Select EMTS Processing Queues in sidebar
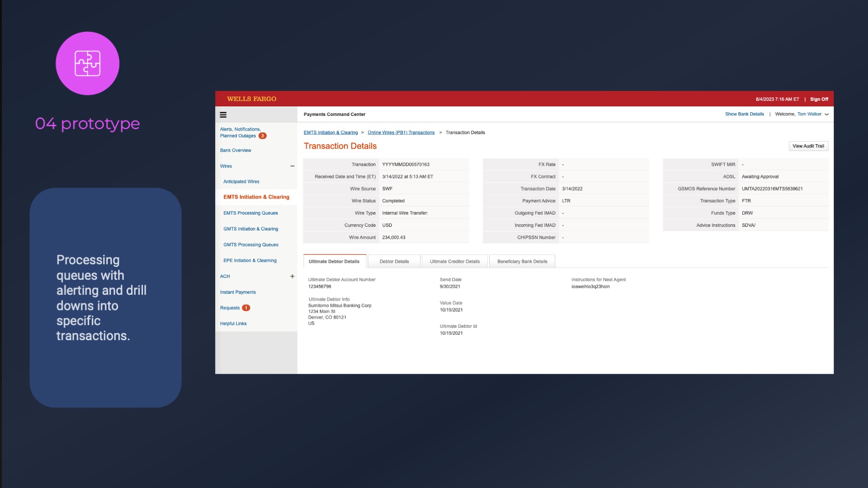 (250, 213)
